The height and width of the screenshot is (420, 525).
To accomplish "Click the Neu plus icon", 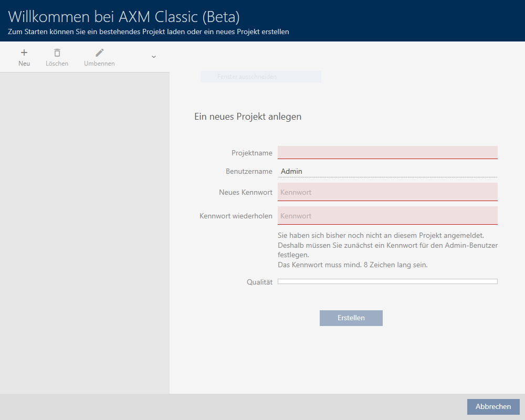I will (x=24, y=52).
